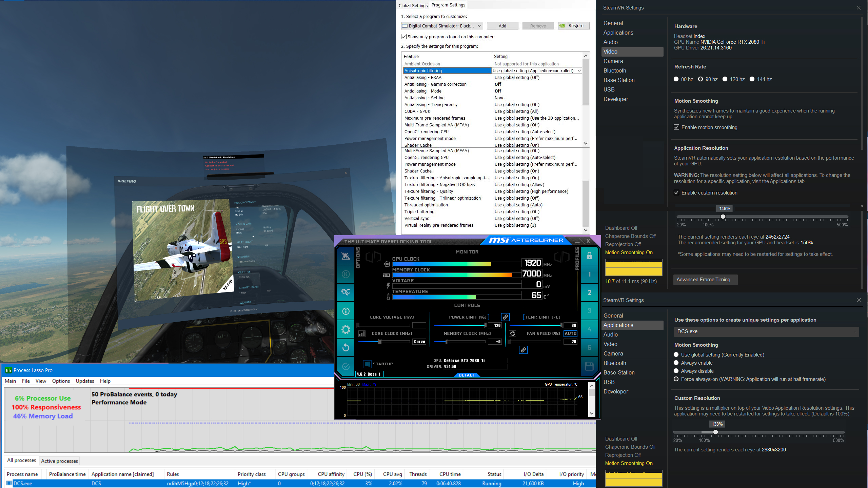The image size is (868, 488).
Task: Click lower NVIDIA list scroll-down arrow
Action: pos(586,230)
